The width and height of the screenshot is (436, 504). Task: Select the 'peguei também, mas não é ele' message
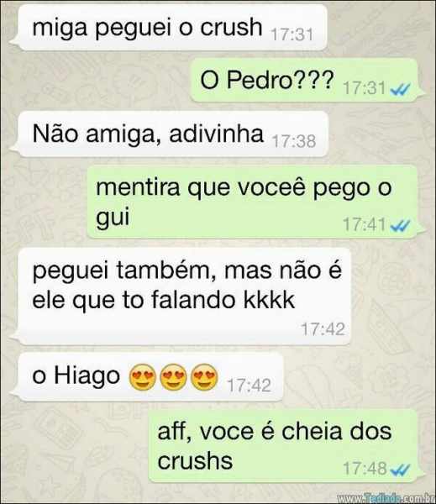[x=181, y=297]
